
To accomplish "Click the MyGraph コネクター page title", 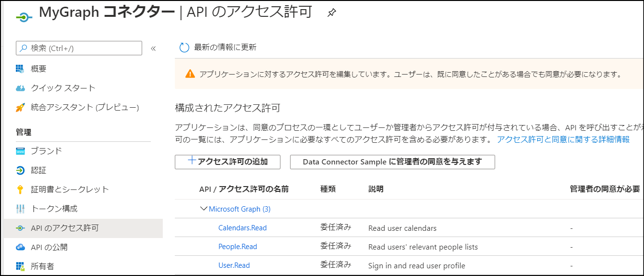I will [107, 13].
